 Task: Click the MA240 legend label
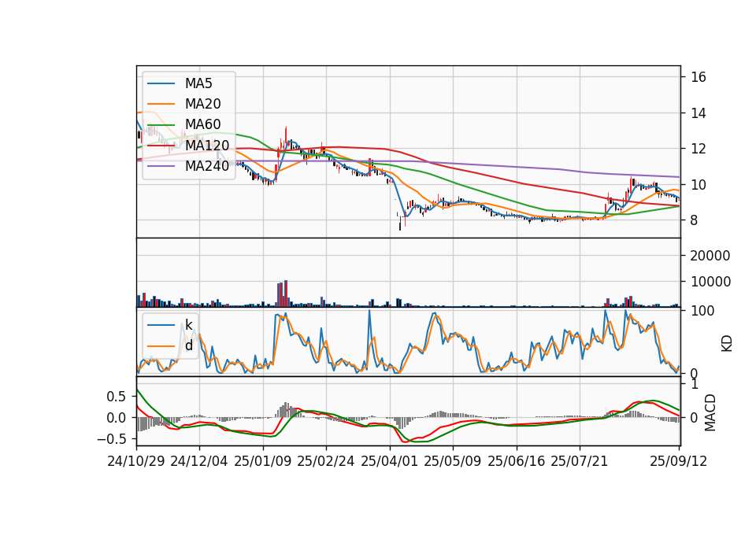[207, 166]
